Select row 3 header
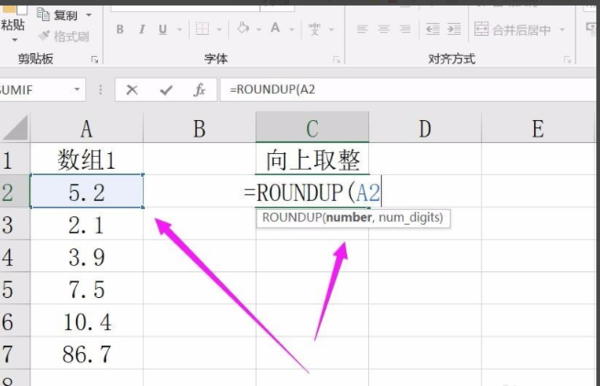The image size is (600, 386). 15,224
